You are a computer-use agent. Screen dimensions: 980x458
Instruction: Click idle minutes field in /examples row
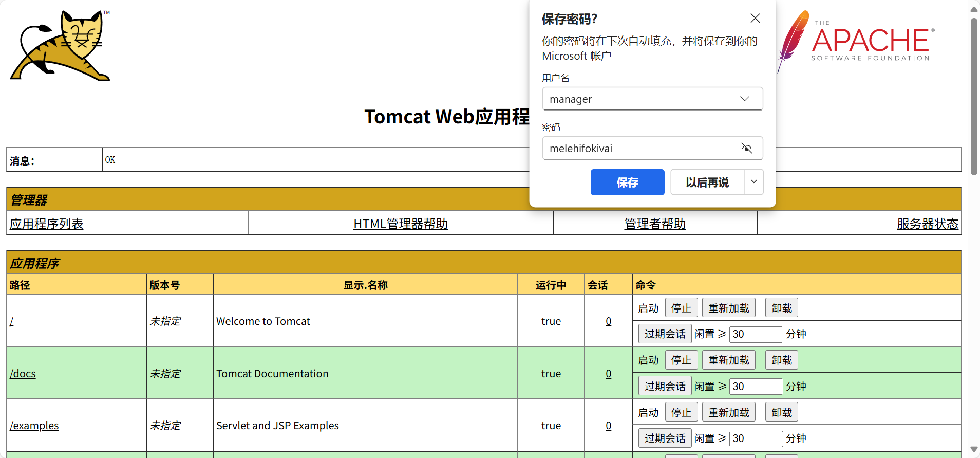click(756, 438)
